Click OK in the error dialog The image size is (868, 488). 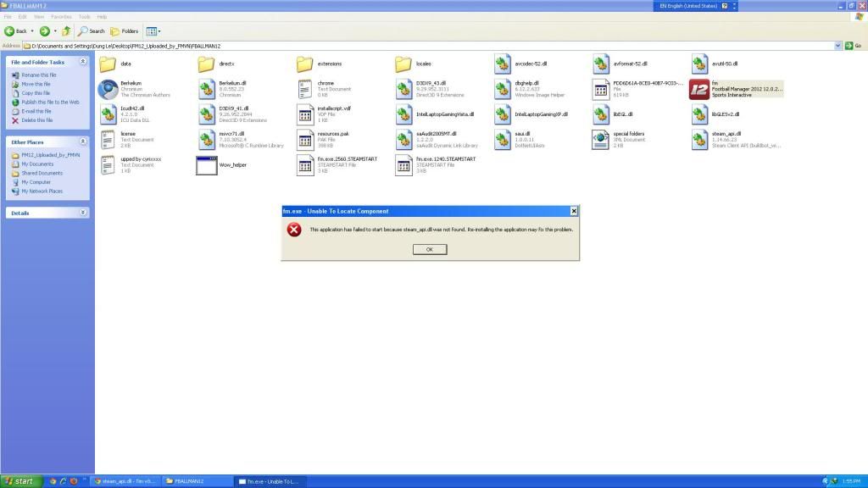pyautogui.click(x=430, y=250)
